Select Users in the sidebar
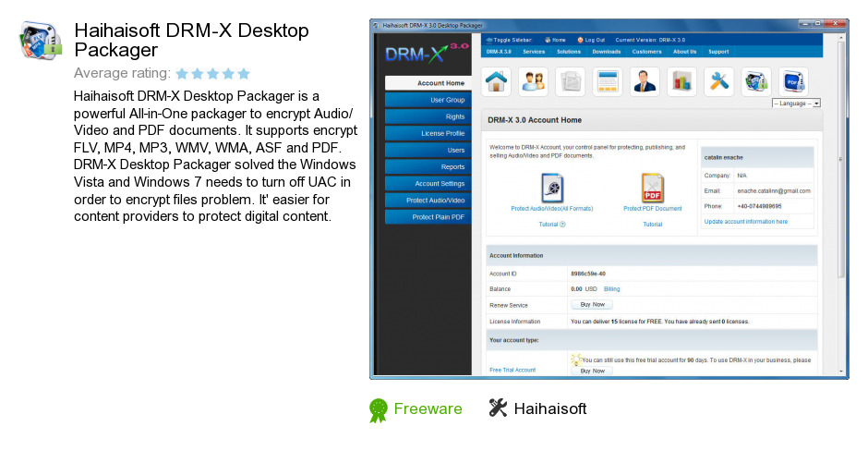This screenshot has width=868, height=451. point(428,150)
